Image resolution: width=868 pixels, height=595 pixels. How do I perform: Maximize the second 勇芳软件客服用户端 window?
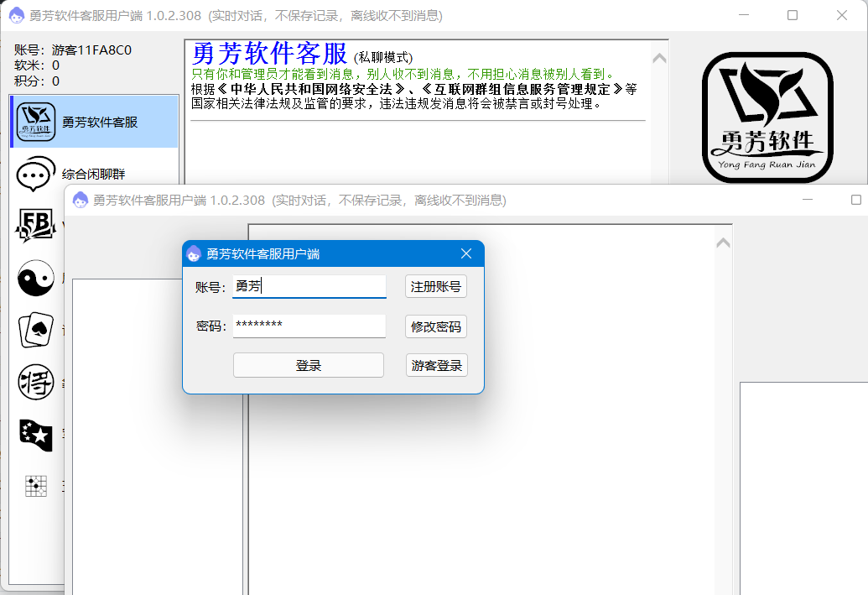(855, 200)
